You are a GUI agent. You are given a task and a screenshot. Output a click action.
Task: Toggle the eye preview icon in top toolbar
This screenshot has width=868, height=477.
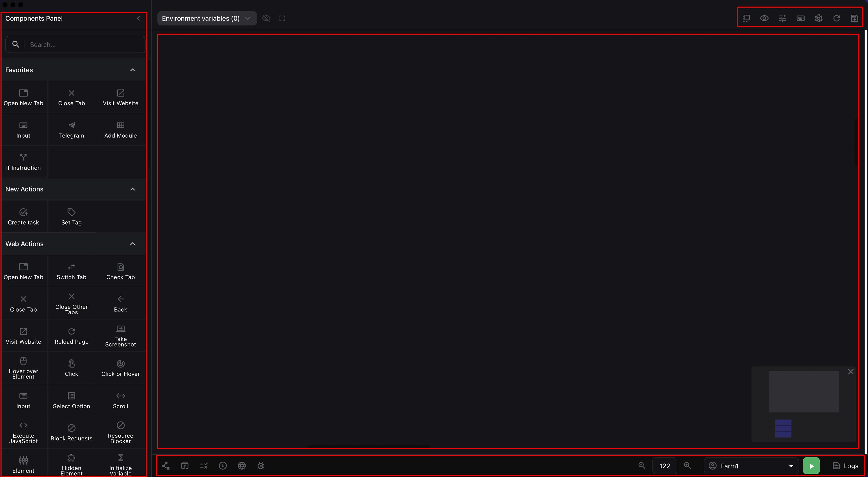click(764, 18)
